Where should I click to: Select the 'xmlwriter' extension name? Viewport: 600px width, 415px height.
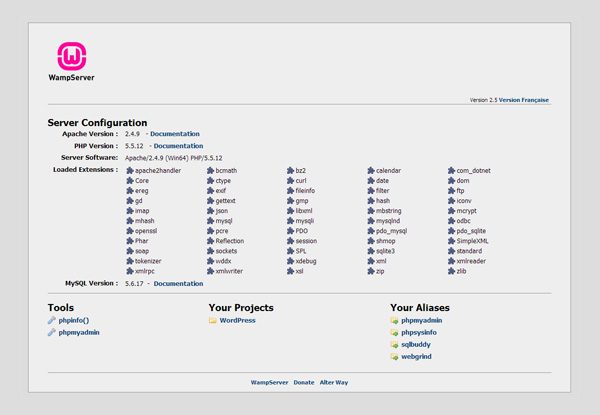click(229, 271)
